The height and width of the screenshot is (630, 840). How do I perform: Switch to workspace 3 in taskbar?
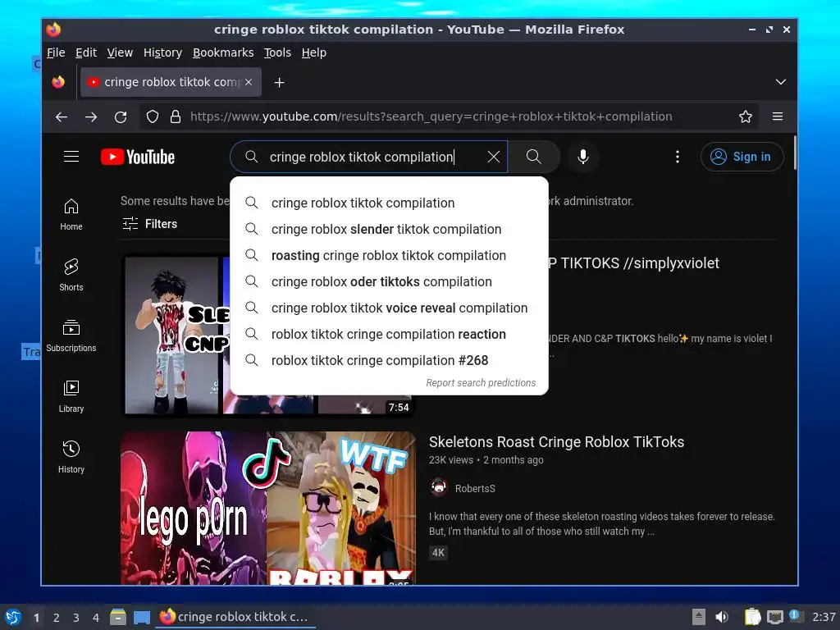76,617
